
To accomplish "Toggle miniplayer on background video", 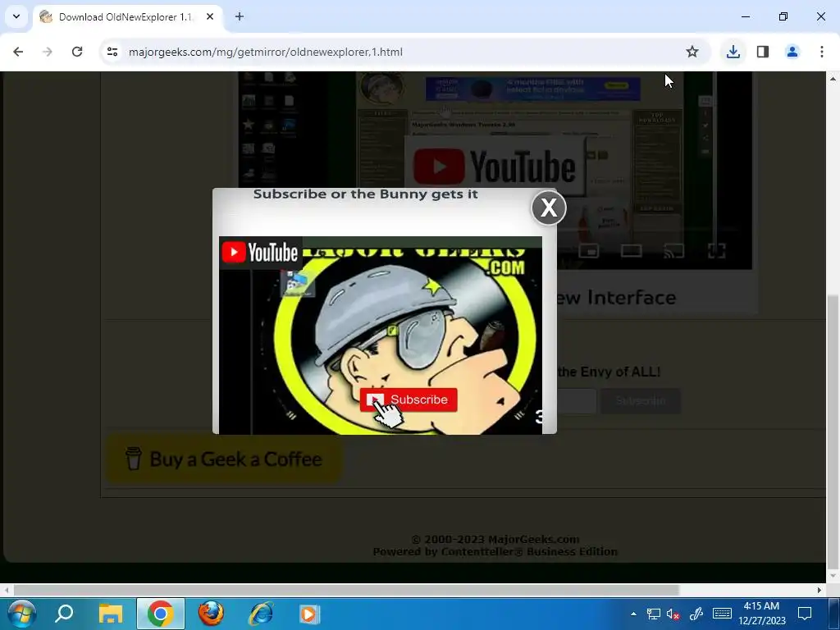I will (x=589, y=250).
